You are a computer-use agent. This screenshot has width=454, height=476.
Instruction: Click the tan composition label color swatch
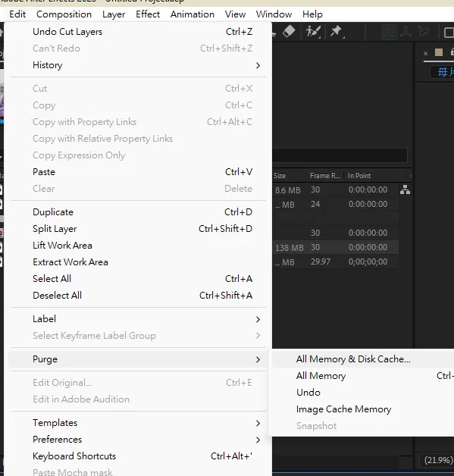439,53
